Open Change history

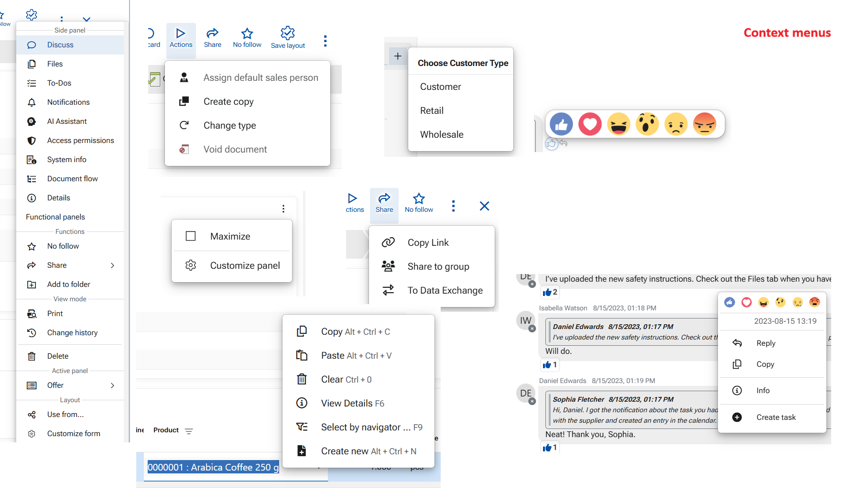pyautogui.click(x=70, y=333)
